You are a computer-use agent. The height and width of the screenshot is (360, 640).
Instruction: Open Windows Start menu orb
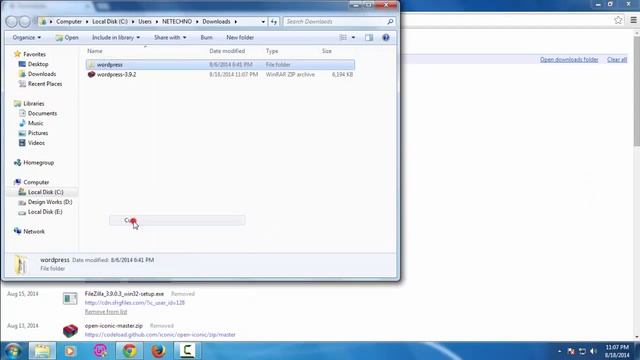(13, 351)
